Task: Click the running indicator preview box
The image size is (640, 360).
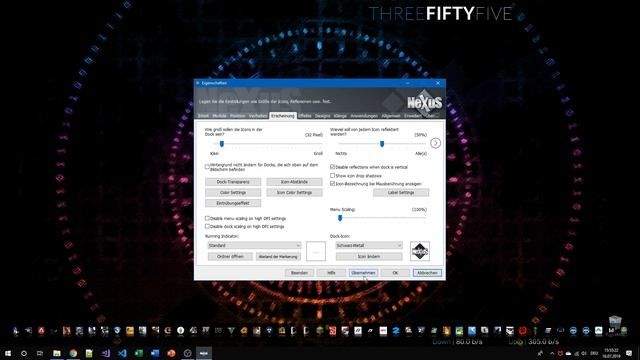Action: tap(316, 251)
